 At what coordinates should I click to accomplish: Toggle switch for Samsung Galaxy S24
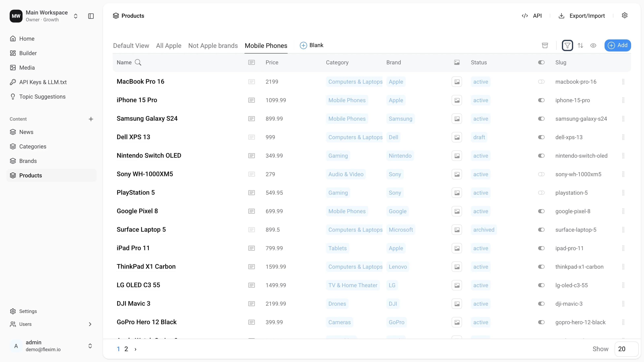coord(541,119)
